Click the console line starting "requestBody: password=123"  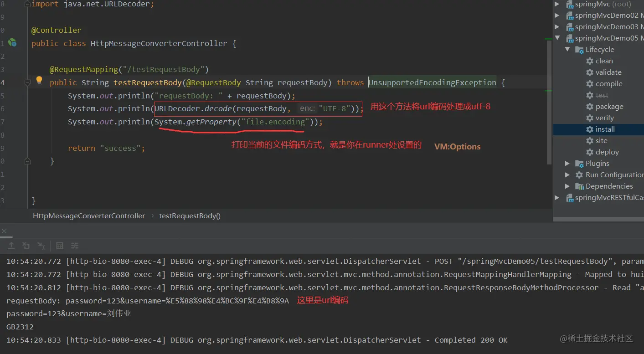tap(148, 301)
